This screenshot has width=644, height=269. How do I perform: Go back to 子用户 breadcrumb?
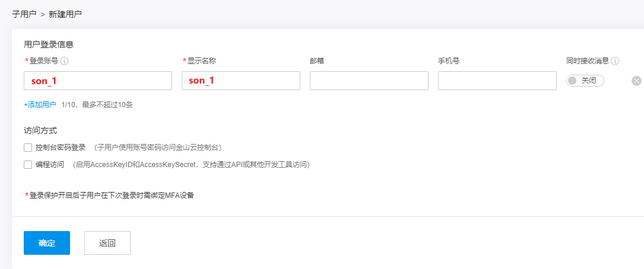point(24,14)
